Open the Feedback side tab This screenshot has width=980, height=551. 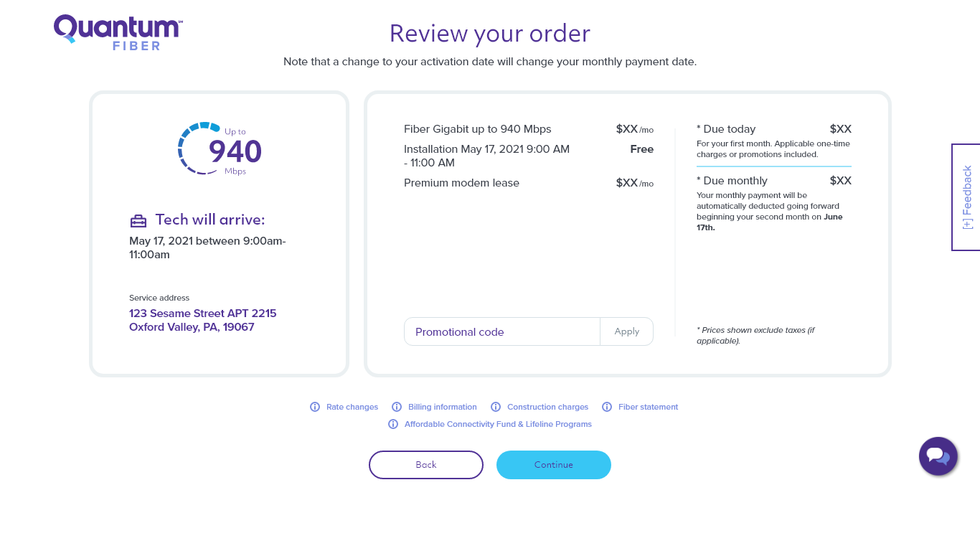point(966,197)
